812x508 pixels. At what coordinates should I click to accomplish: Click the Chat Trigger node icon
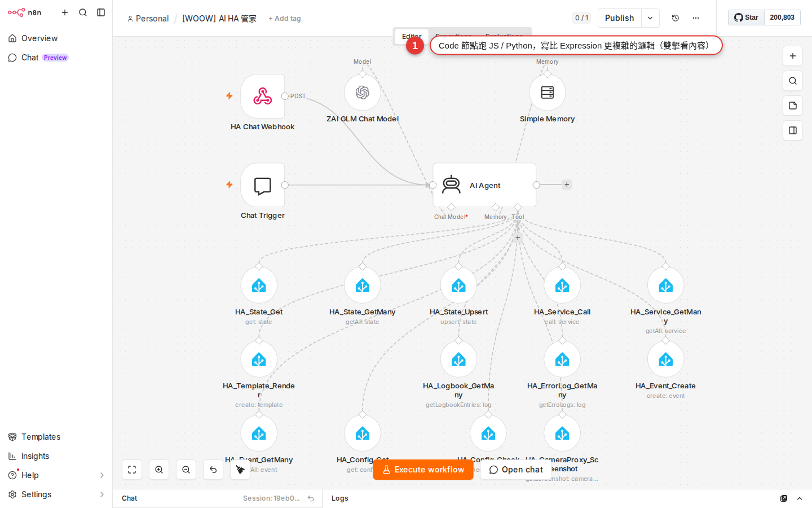tap(263, 185)
